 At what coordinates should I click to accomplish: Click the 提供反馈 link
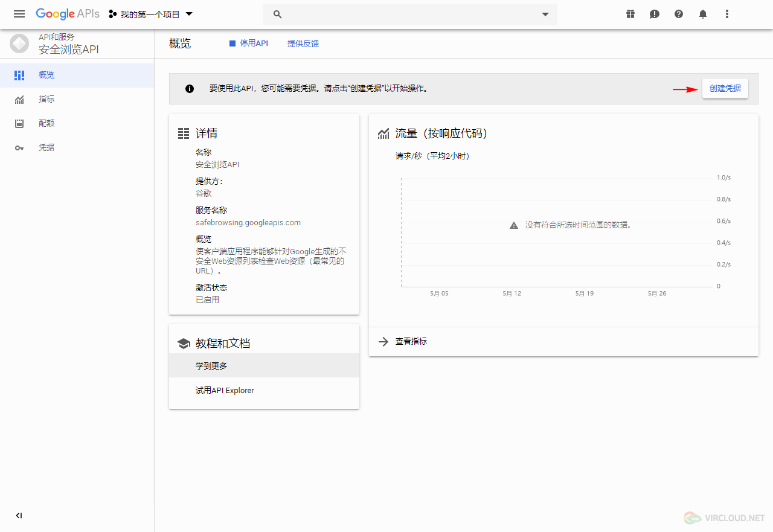click(x=303, y=43)
